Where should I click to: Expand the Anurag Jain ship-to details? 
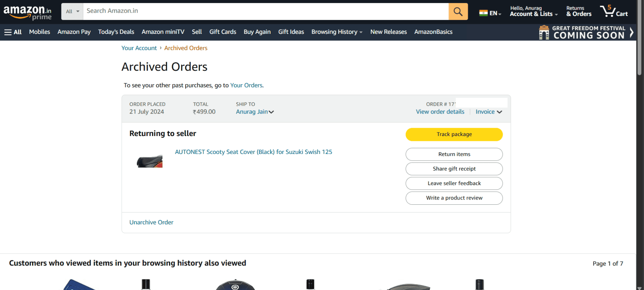pyautogui.click(x=255, y=112)
